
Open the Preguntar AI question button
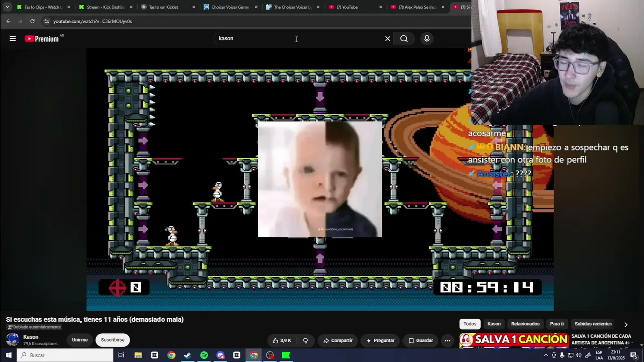380,340
